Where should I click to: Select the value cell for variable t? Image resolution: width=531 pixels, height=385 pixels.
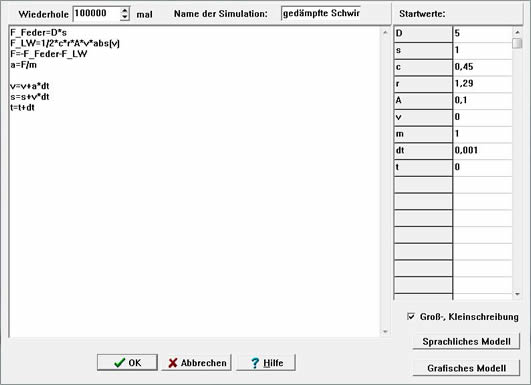point(482,167)
